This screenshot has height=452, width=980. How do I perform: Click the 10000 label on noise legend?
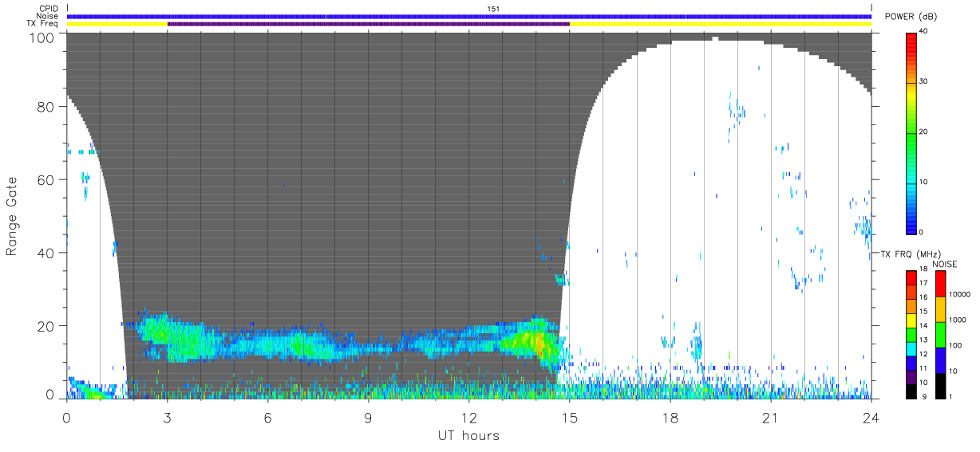958,294
